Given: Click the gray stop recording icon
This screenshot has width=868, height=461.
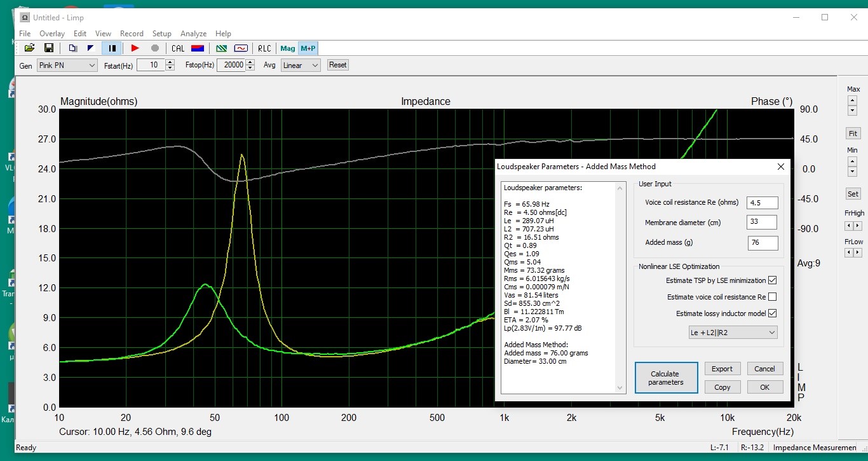Looking at the screenshot, I should (154, 48).
